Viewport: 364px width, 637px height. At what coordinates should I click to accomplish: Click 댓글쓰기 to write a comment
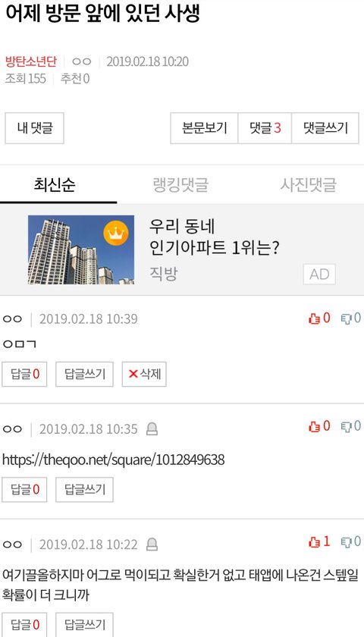click(325, 128)
